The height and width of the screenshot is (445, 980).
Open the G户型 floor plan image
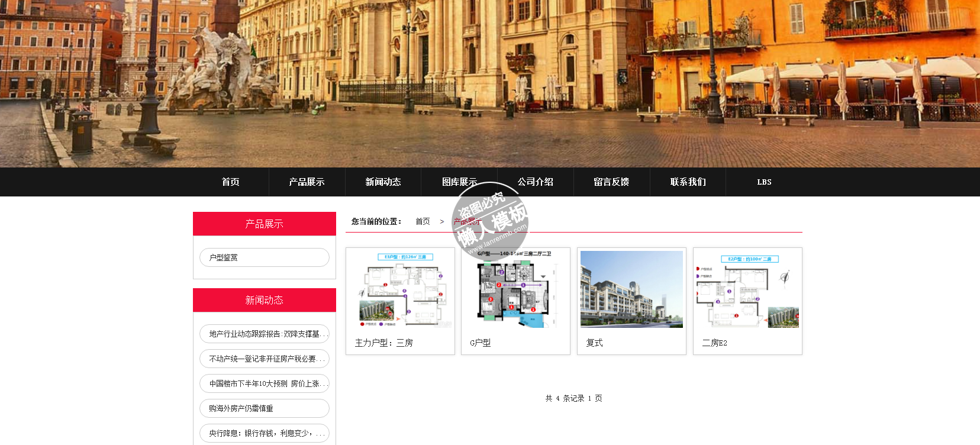(x=515, y=289)
